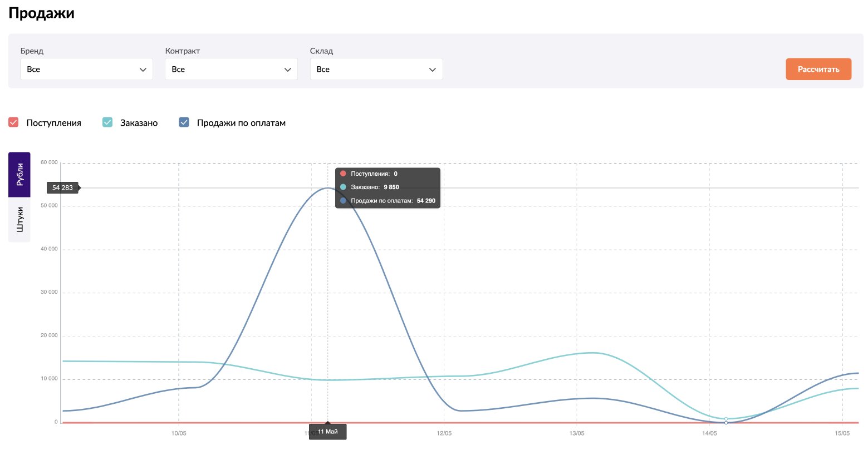Uncheck the Поступления series checkbox

click(x=14, y=122)
